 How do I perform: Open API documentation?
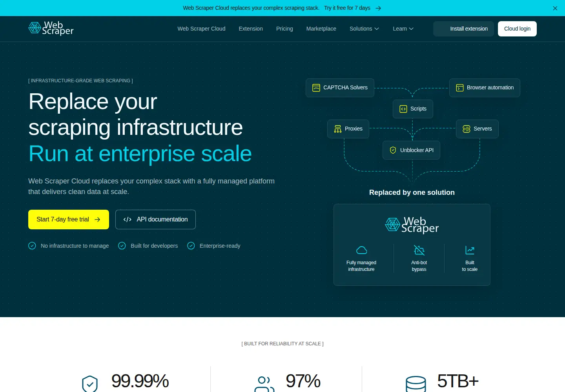tap(155, 220)
